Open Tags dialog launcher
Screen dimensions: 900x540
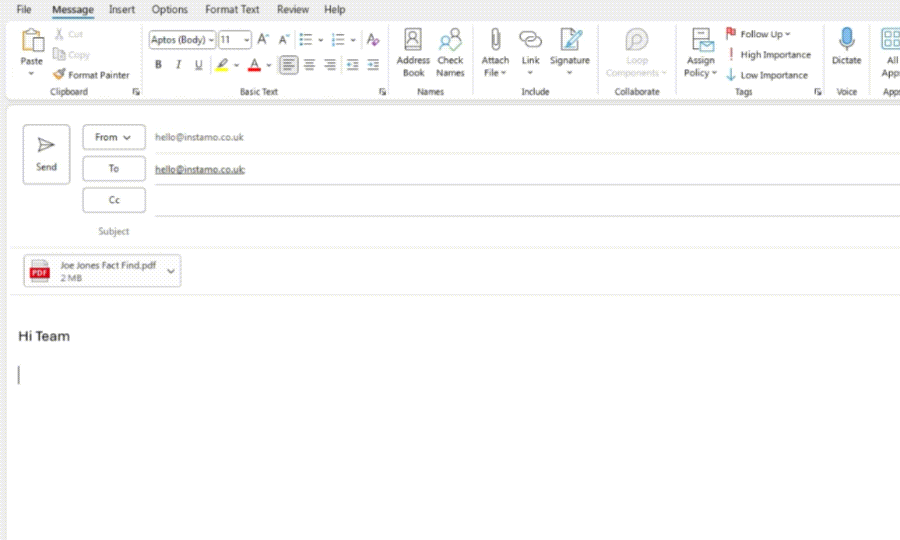pos(817,92)
